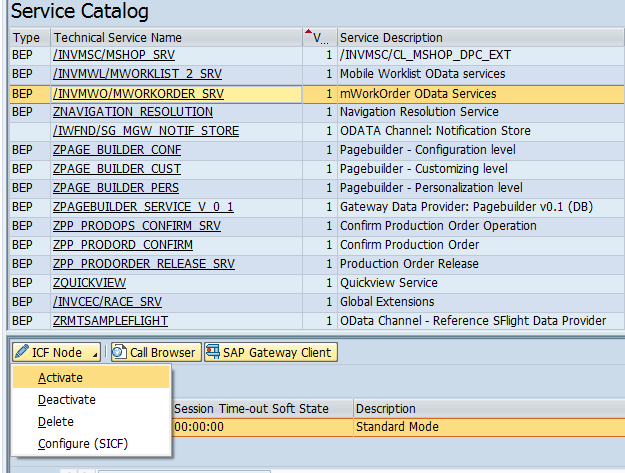Click the pencil icon on ICF Node
Image resolution: width=625 pixels, height=473 pixels.
[21, 352]
